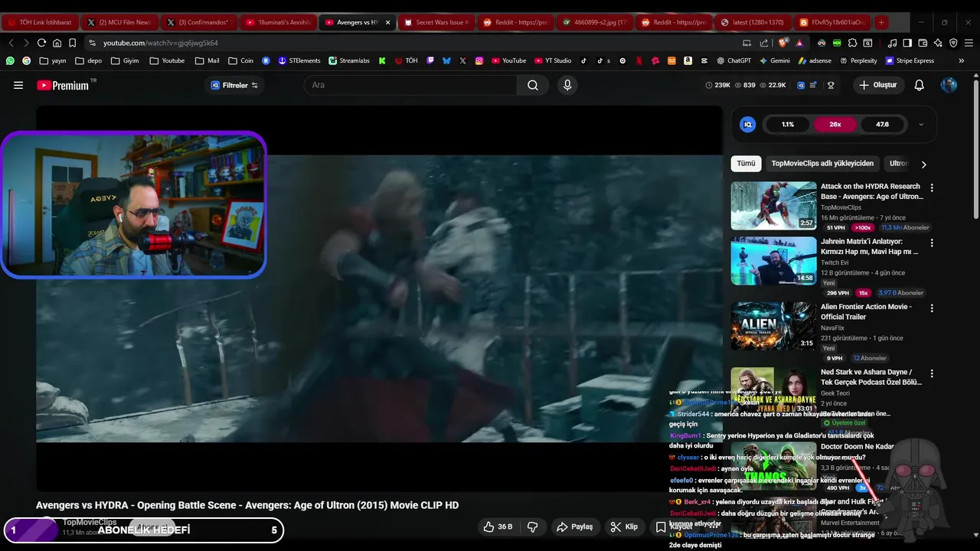
Task: Select the Tümü chip
Action: pos(746,163)
